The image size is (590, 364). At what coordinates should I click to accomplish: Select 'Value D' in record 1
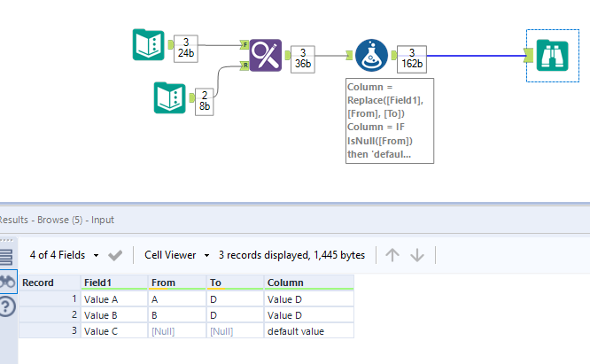click(x=309, y=299)
